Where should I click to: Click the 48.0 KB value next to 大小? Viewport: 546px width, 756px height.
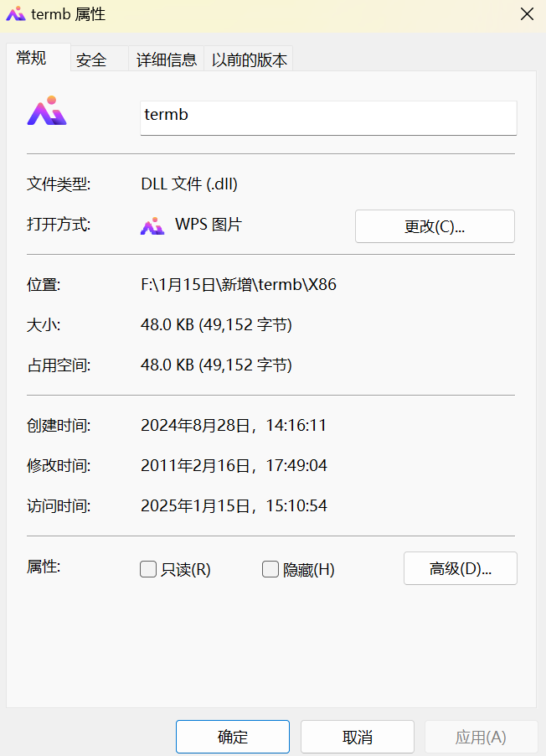coord(216,325)
